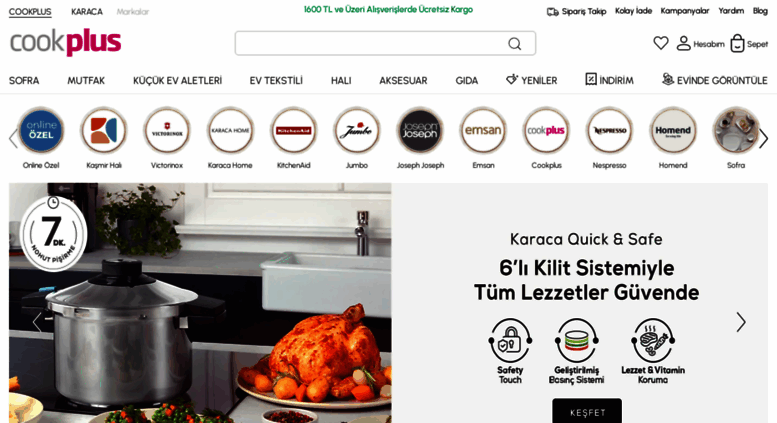Click the search magnifier icon

(514, 44)
